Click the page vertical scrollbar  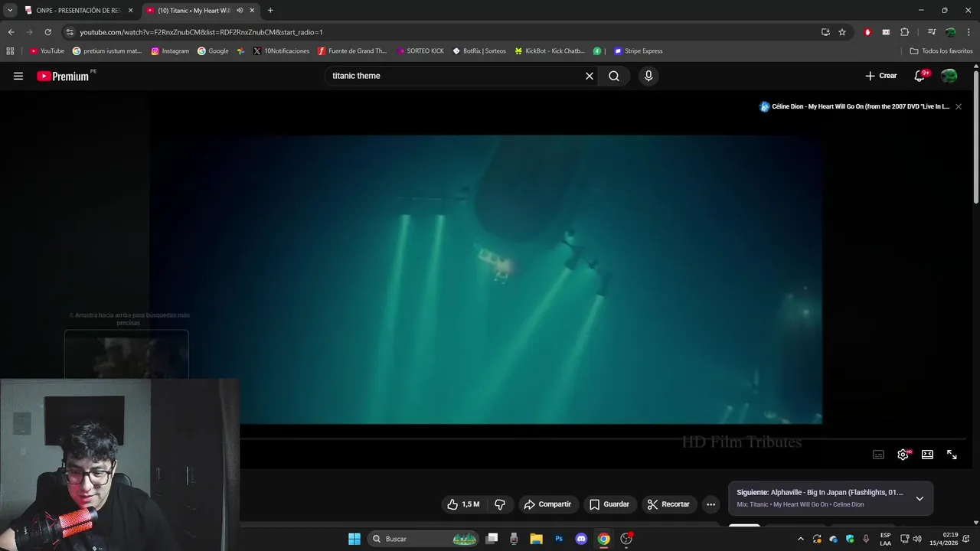coord(976,138)
